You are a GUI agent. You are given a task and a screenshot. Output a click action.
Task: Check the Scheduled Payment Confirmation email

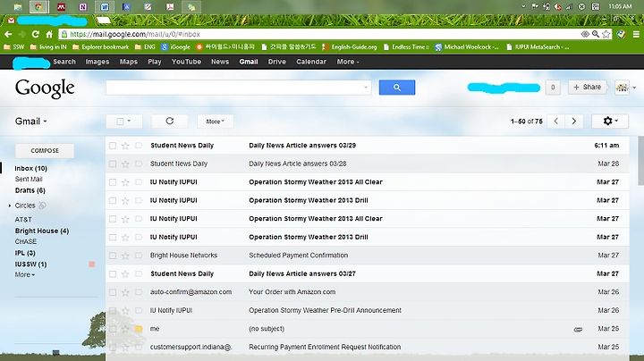pos(113,256)
